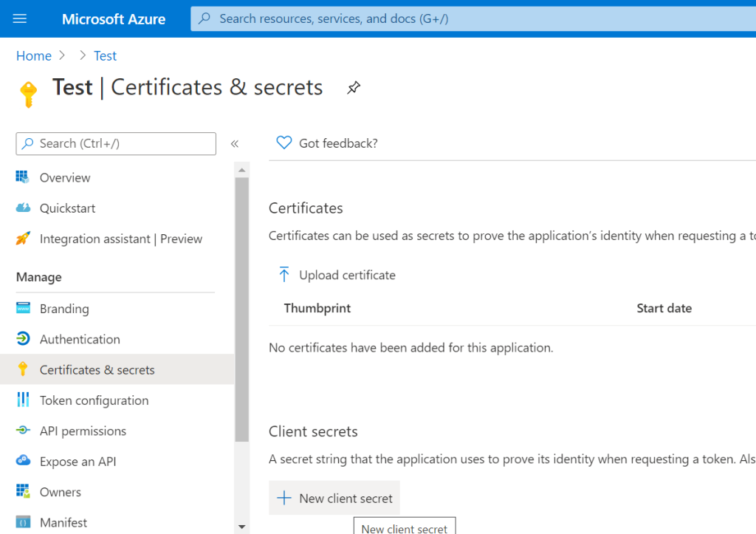Screen dimensions: 756x534
Task: Click the plus icon for new client secret
Action: [x=284, y=498]
